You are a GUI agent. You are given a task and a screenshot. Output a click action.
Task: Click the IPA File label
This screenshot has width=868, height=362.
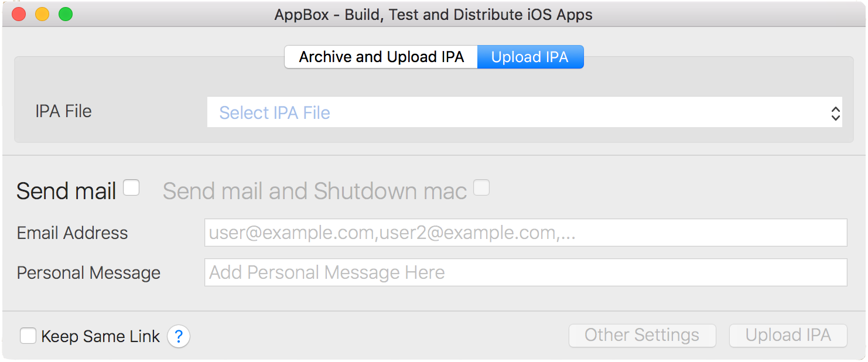(63, 111)
